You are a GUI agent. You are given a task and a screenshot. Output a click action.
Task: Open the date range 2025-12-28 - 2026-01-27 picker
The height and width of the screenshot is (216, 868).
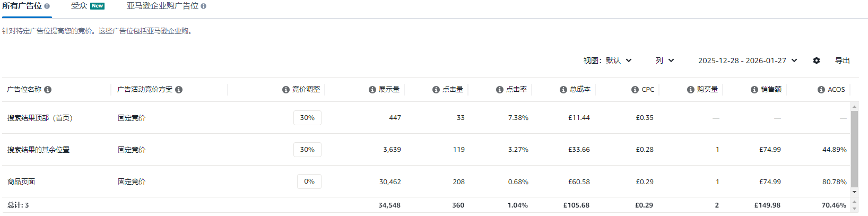[748, 61]
